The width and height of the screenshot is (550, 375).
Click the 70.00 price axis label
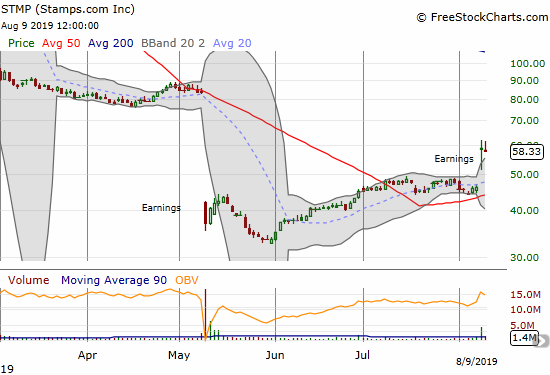[x=524, y=121]
